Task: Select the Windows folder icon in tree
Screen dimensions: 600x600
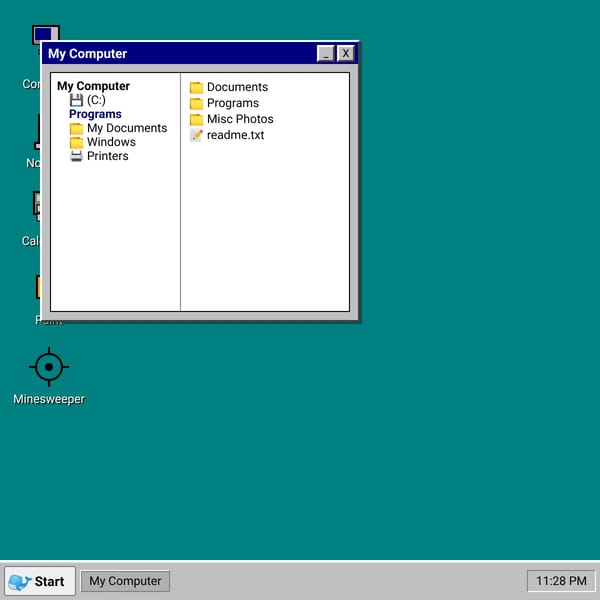Action: (x=76, y=142)
